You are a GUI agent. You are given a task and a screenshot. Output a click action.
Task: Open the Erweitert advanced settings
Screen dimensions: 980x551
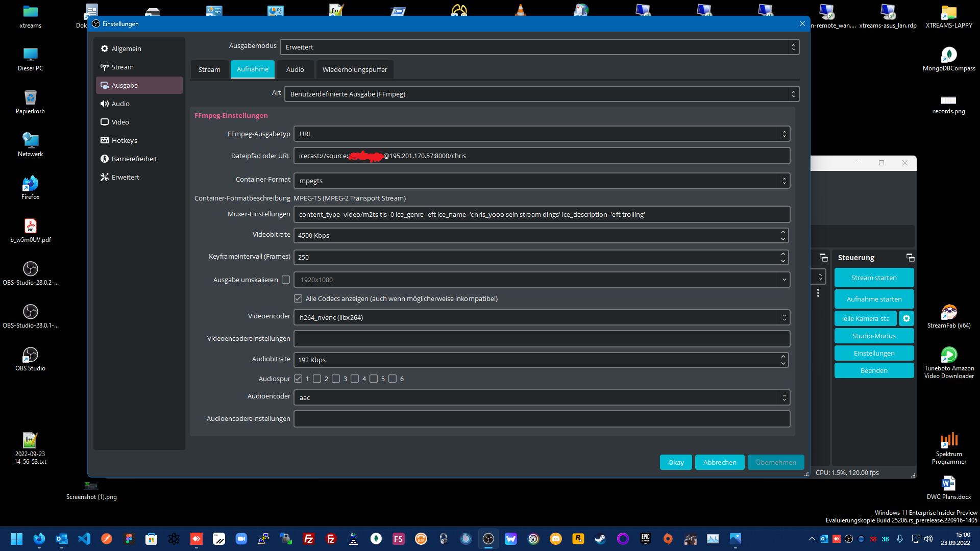(x=125, y=177)
